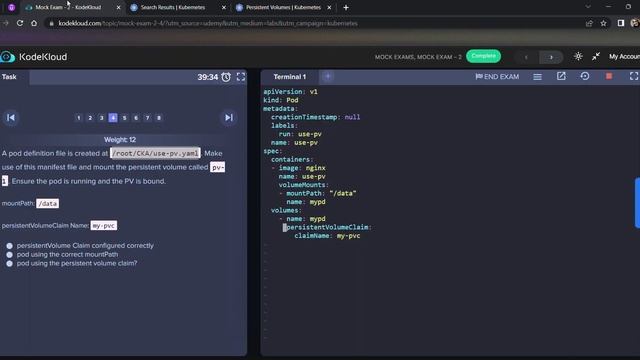The width and height of the screenshot is (640, 360).
Task: Go to browser home page
Action: [x=34, y=23]
